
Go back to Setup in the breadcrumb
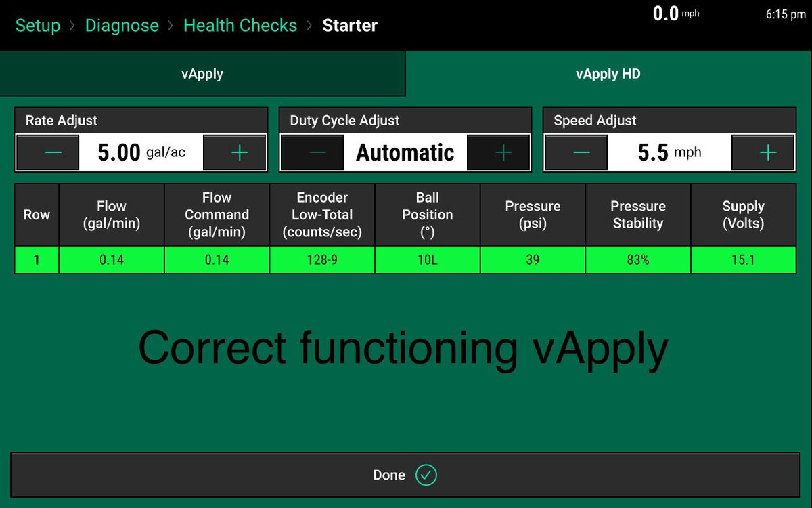click(38, 26)
